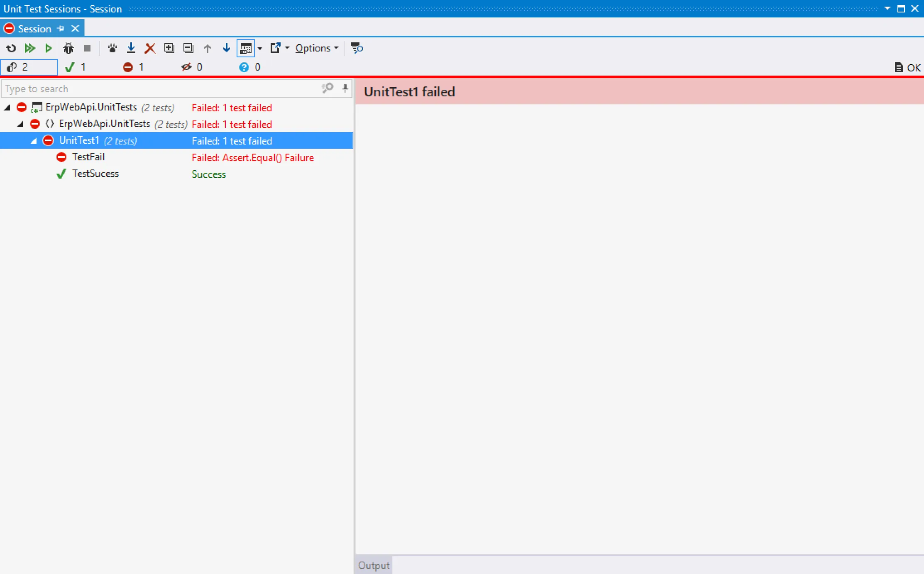Click red X to remove selected tests
924x574 pixels.
(x=150, y=48)
